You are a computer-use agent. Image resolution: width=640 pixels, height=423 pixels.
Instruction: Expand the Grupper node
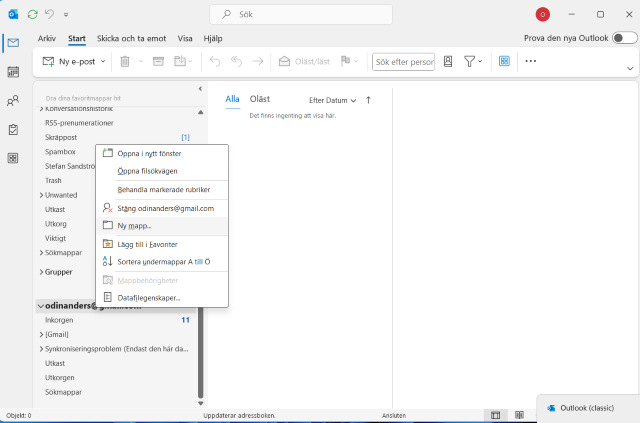[x=41, y=272]
